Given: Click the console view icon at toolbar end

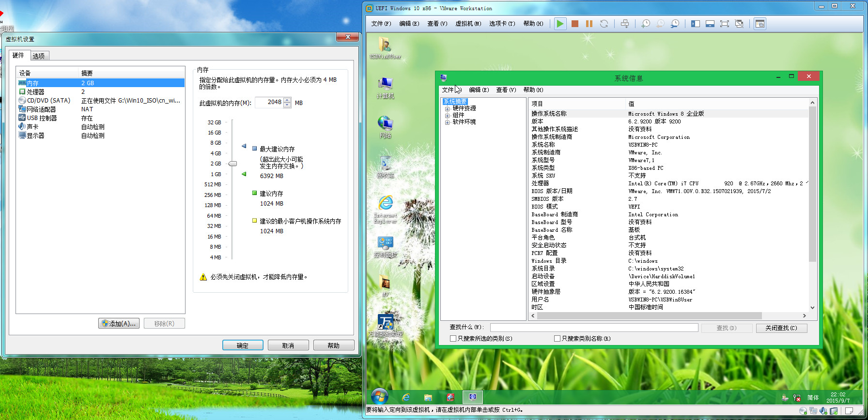Looking at the screenshot, I should [760, 24].
